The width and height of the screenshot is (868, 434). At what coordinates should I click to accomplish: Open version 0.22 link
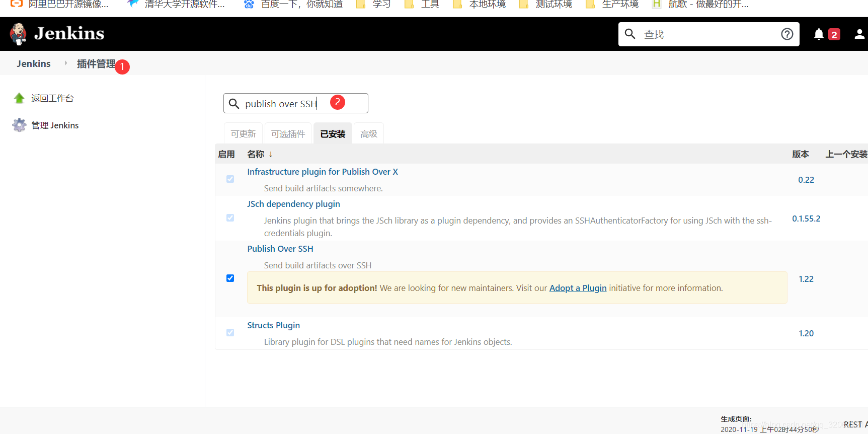806,180
